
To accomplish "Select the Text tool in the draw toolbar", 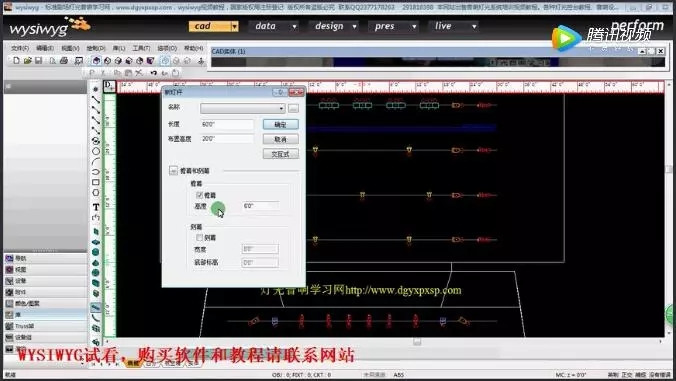I will click(96, 207).
